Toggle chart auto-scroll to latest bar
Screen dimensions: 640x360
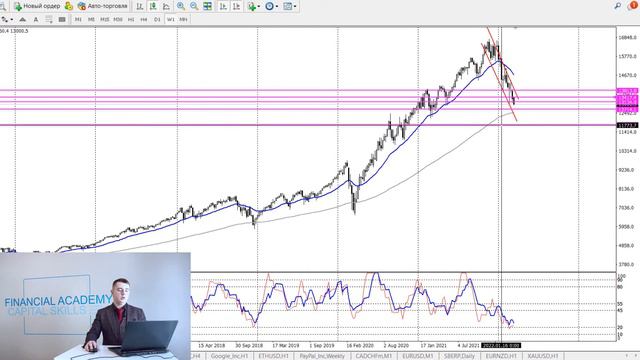(x=223, y=6)
